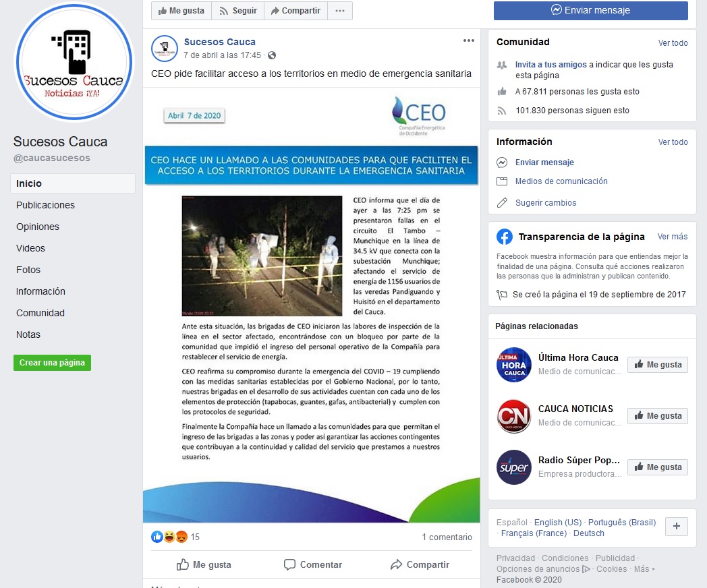The width and height of the screenshot is (707, 588).
Task: Click the Medios de comunicación category icon
Action: coord(502,181)
